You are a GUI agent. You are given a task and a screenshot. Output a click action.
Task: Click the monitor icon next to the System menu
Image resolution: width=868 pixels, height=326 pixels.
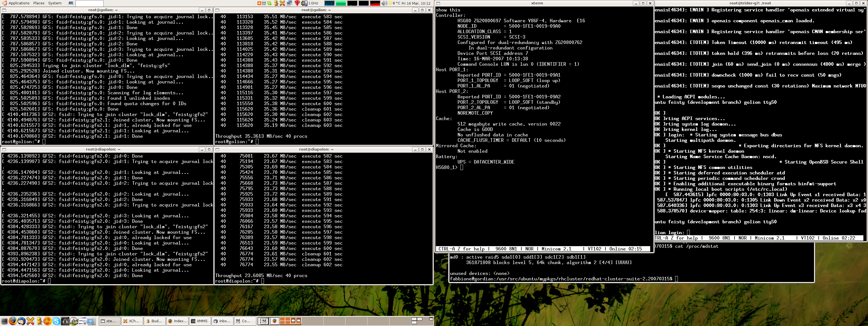[x=71, y=3]
